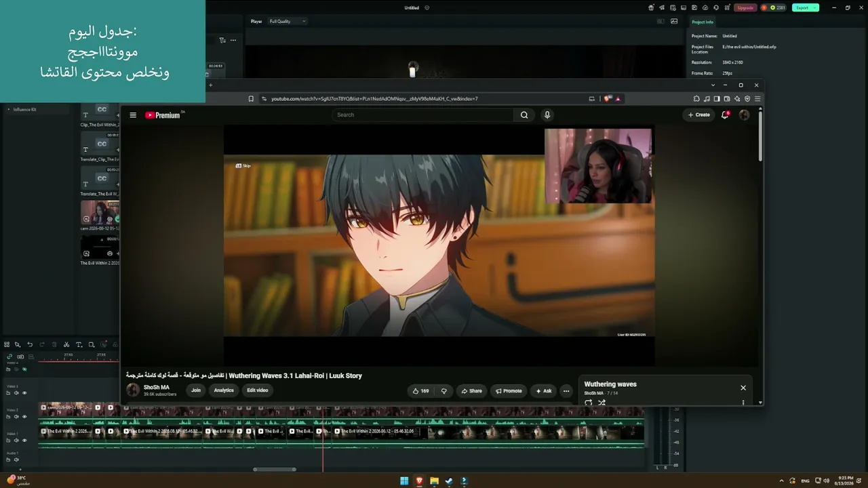
Task: Open Steam from the taskbar
Action: (x=449, y=481)
